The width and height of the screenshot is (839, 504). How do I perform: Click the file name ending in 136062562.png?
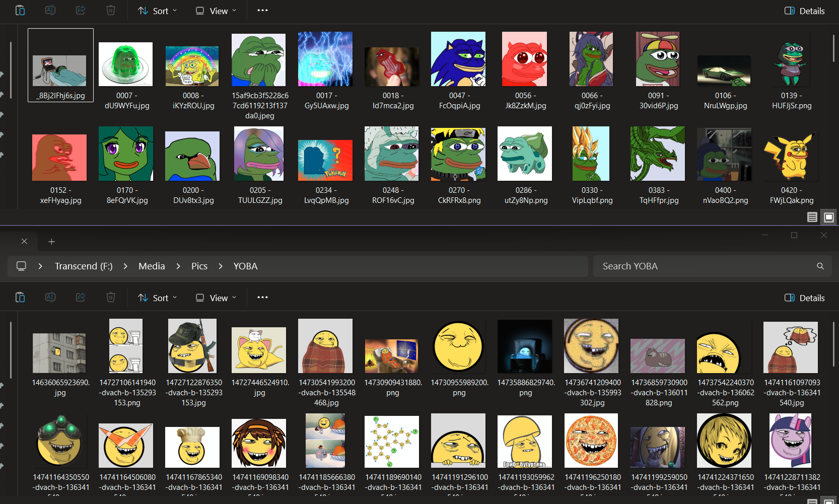click(725, 393)
